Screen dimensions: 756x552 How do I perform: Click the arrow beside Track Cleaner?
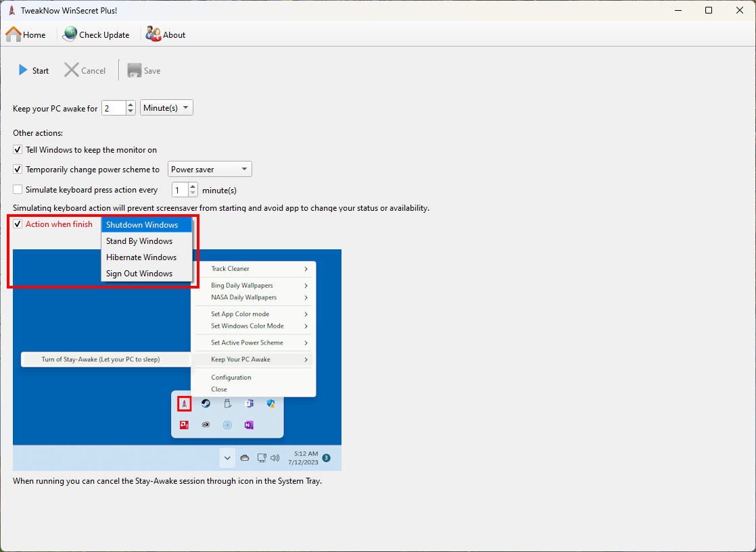click(306, 269)
